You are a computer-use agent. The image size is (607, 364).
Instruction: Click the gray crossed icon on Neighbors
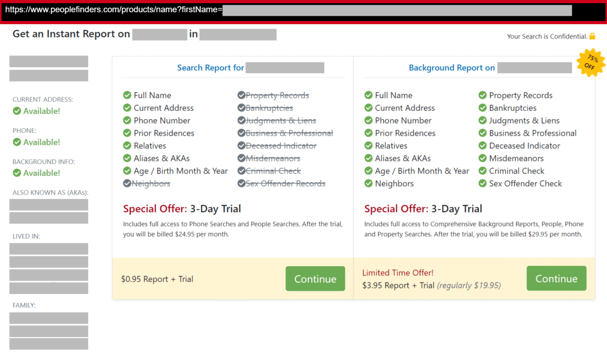(127, 183)
